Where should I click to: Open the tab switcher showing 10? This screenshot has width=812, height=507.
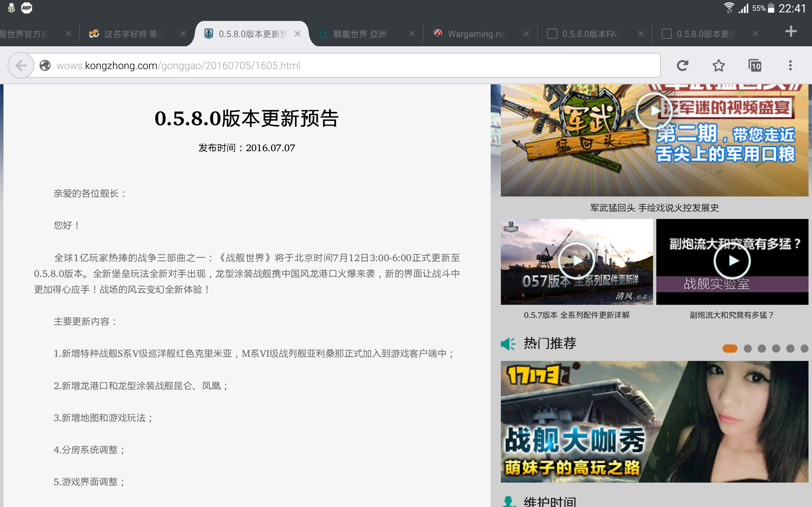(755, 65)
